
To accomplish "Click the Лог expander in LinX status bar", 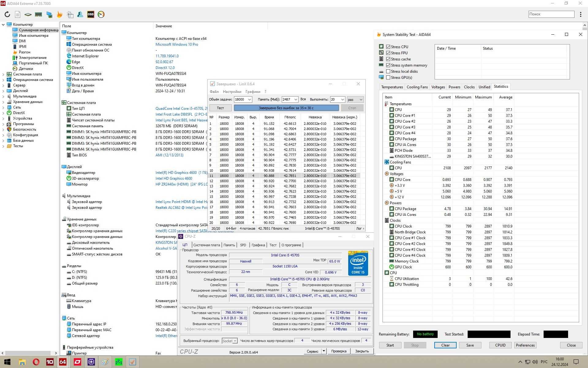I will point(360,228).
